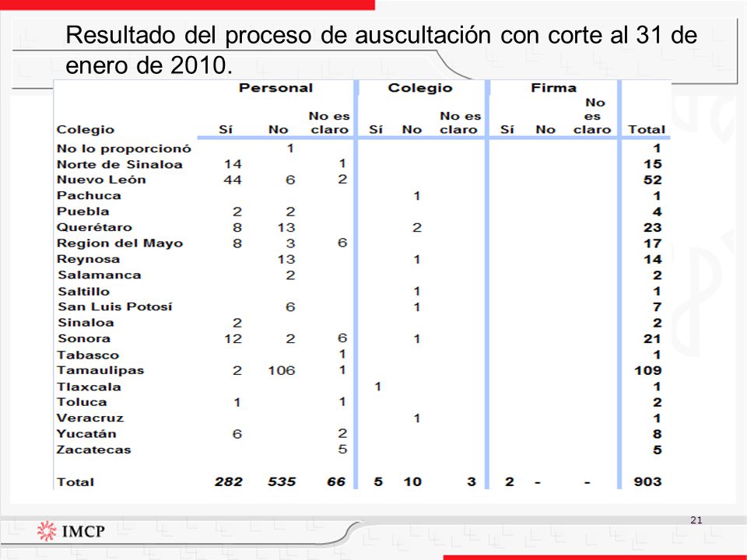
Task: Click the 'Tabasco' row label
Action: point(88,355)
